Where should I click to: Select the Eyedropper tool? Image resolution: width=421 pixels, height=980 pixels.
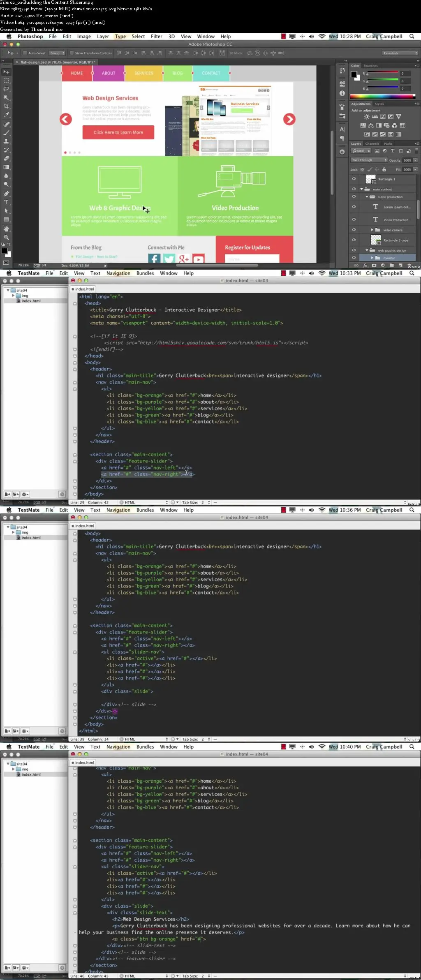click(6, 115)
